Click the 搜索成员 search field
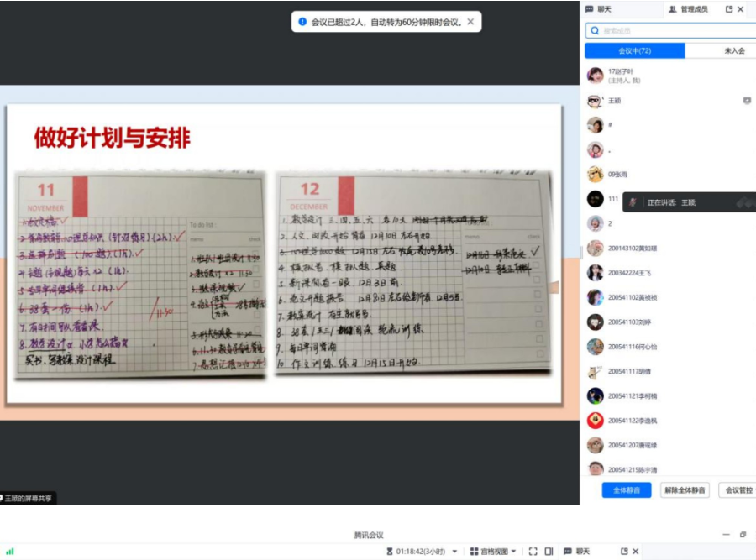The image size is (756, 560). click(672, 31)
